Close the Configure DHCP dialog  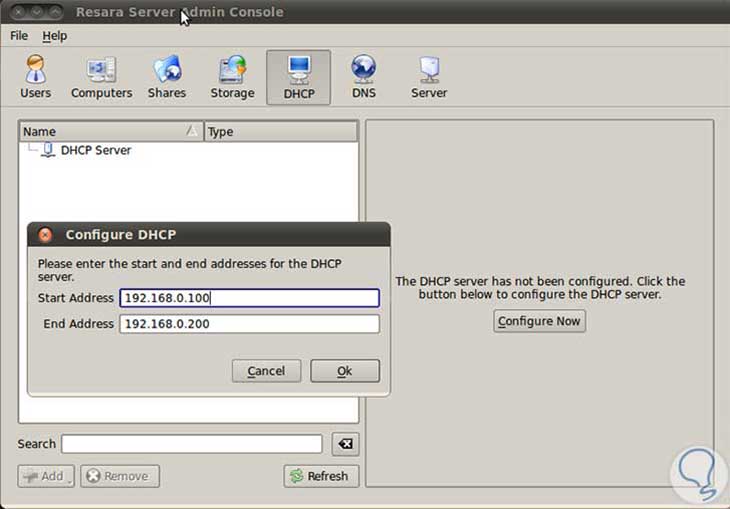pos(45,235)
